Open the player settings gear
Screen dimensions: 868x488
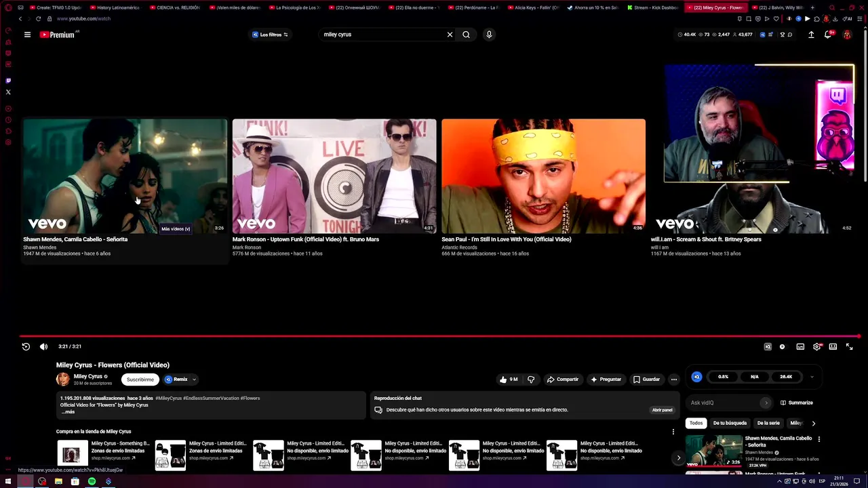(817, 346)
